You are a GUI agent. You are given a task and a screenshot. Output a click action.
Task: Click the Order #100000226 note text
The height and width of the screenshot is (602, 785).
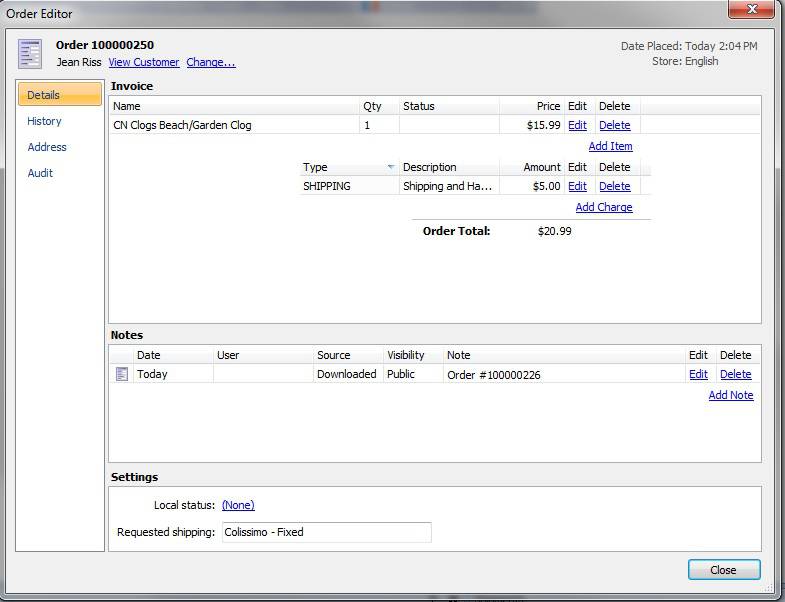click(494, 375)
